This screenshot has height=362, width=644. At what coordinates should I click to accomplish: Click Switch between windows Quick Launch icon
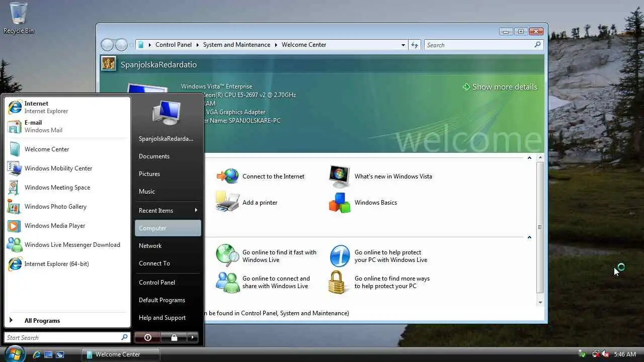[60, 354]
